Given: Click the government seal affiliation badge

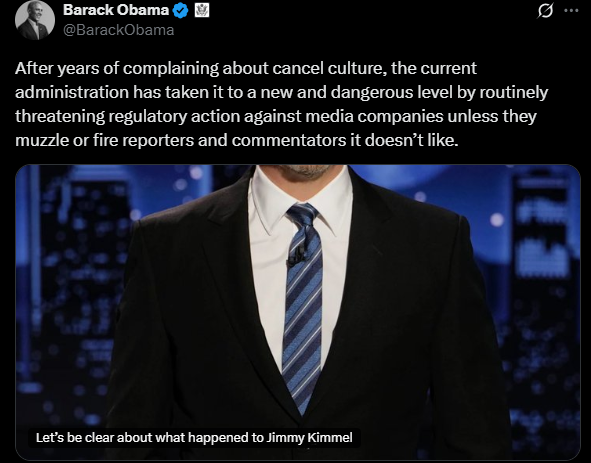Looking at the screenshot, I should [202, 11].
